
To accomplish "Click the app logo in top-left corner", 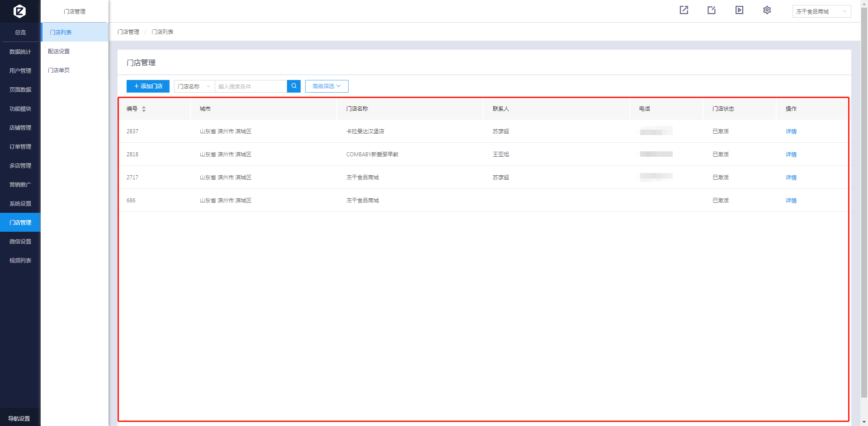I will pos(19,11).
